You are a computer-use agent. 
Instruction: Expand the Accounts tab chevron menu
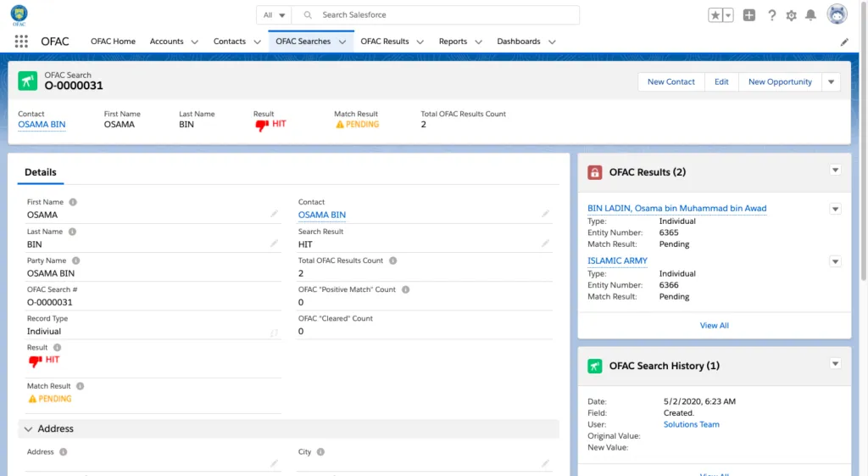tap(194, 42)
